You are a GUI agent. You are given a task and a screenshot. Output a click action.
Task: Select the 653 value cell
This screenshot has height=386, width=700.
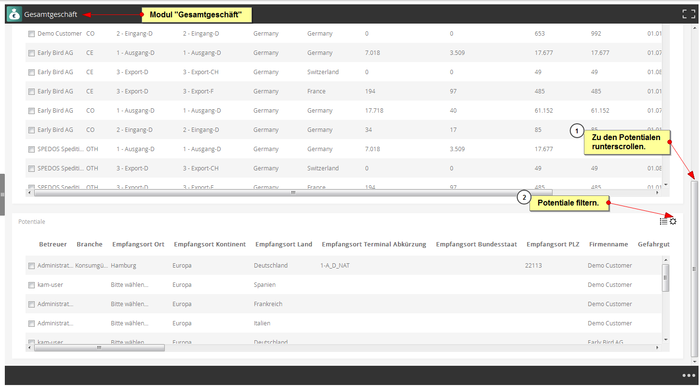(540, 33)
